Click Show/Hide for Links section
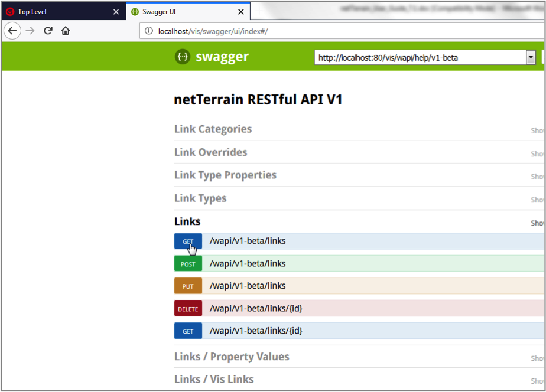Viewport: 546px width, 392px height. [537, 223]
